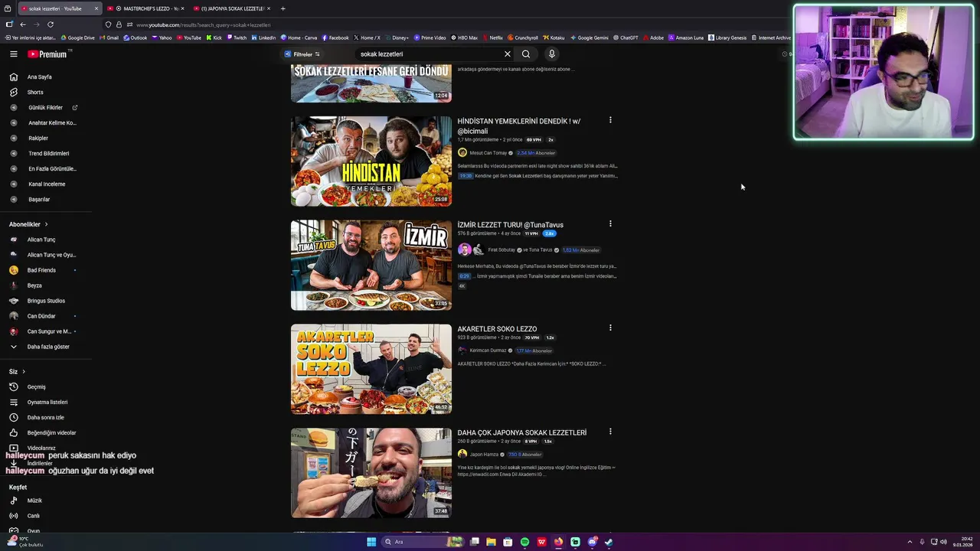Run search with the magnifier button

[526, 54]
